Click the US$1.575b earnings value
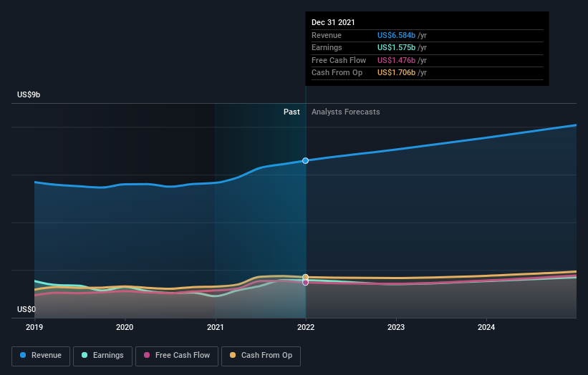Screen dimensions: 588x375 (396, 47)
